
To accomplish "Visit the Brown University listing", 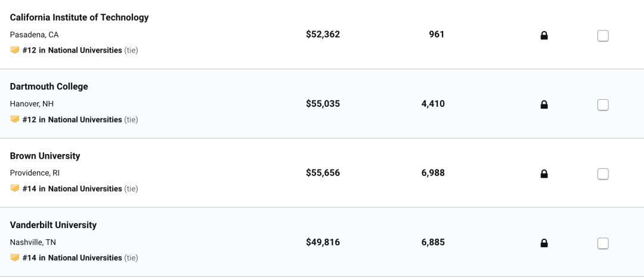I will click(x=45, y=156).
